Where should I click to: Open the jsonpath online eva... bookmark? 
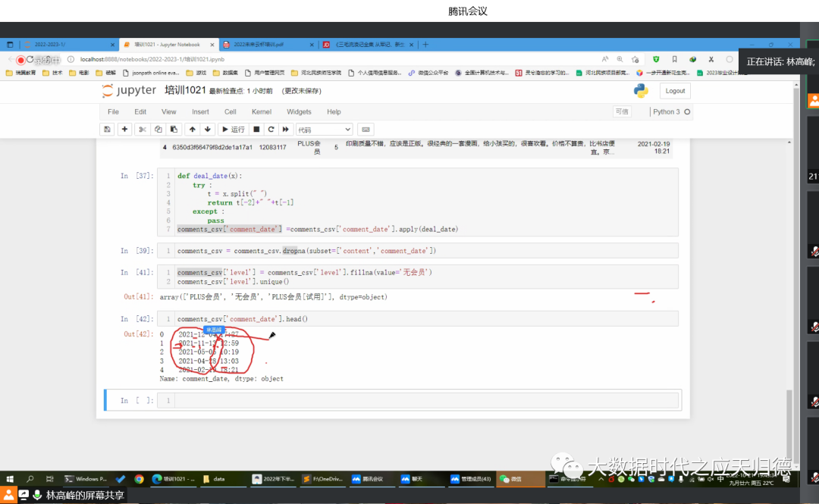[151, 73]
